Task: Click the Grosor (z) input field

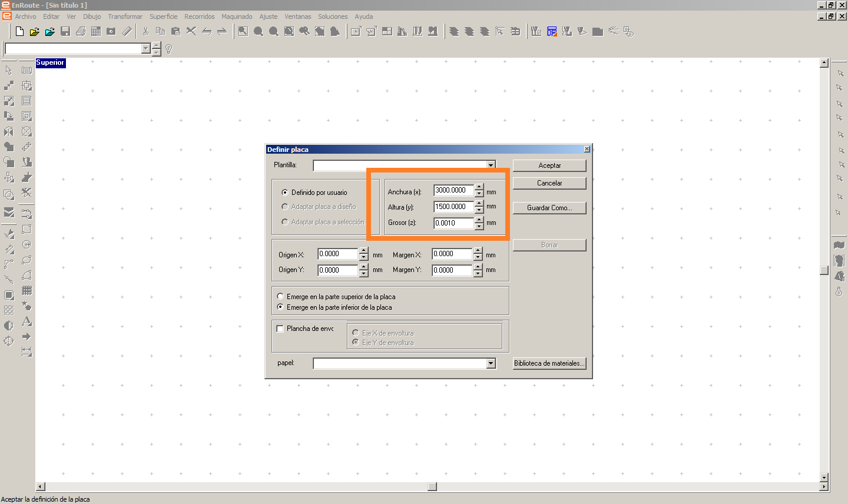Action: [454, 223]
